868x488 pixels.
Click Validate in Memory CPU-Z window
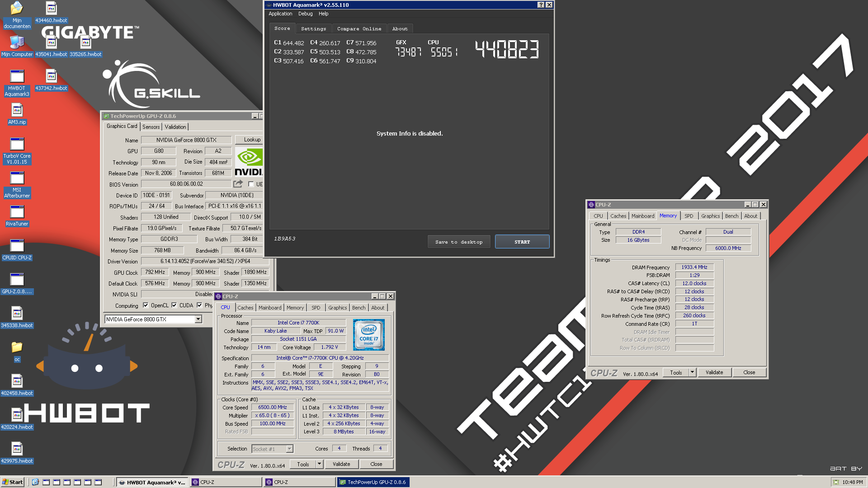(x=714, y=372)
